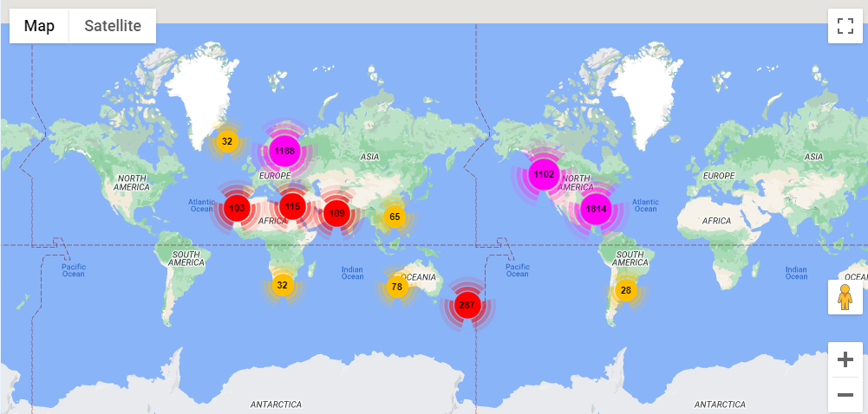Open the magenta 1102 cluster marker
Screen dimensions: 868x414
[544, 174]
